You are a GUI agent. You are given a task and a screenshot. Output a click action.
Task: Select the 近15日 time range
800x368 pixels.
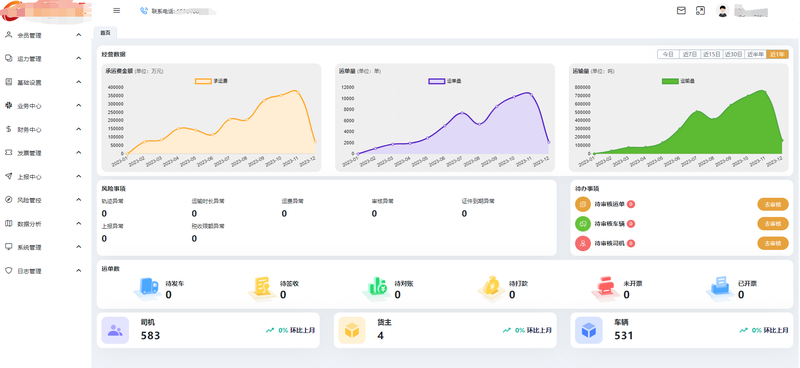712,54
